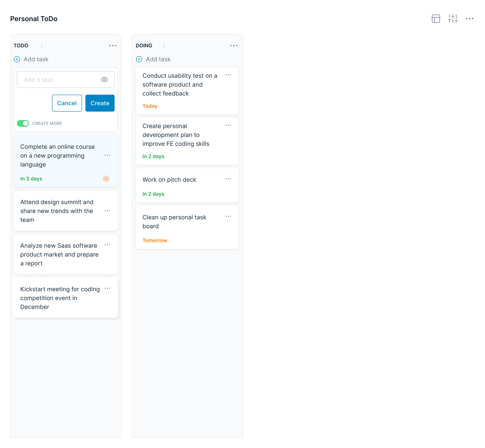Open options menu on the pitch deck card
This screenshot has height=448, width=485.
(x=228, y=179)
